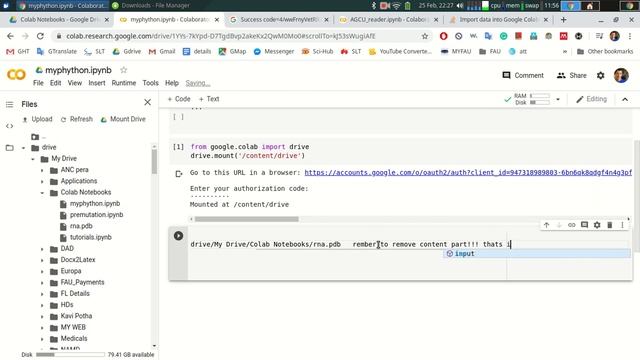Refresh the Files panel
The width and height of the screenshot is (640, 360).
pos(77,119)
